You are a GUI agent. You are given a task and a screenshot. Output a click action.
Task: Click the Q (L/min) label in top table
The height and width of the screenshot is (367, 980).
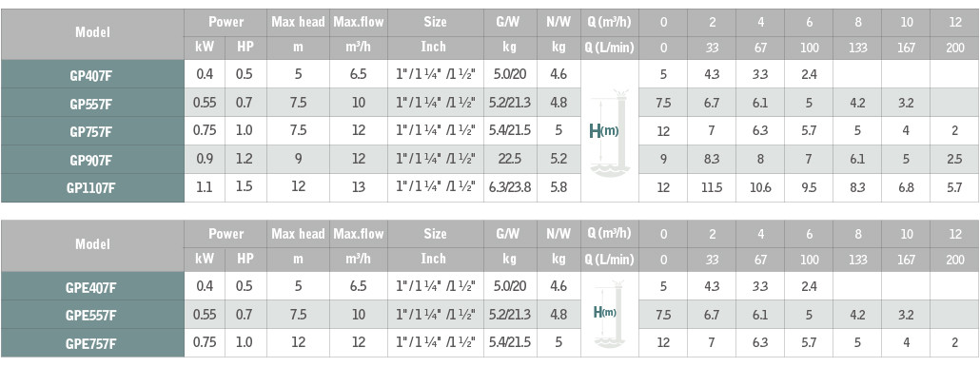[x=610, y=48]
